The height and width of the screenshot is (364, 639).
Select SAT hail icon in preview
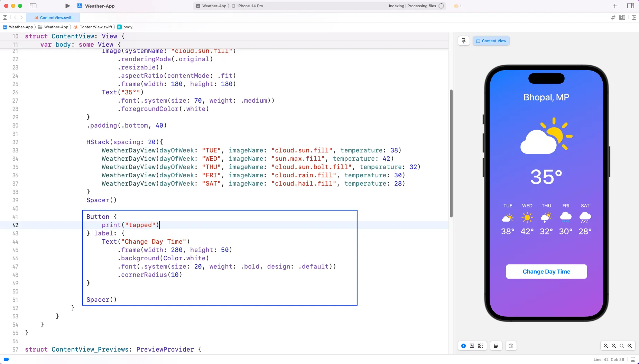[x=585, y=218]
